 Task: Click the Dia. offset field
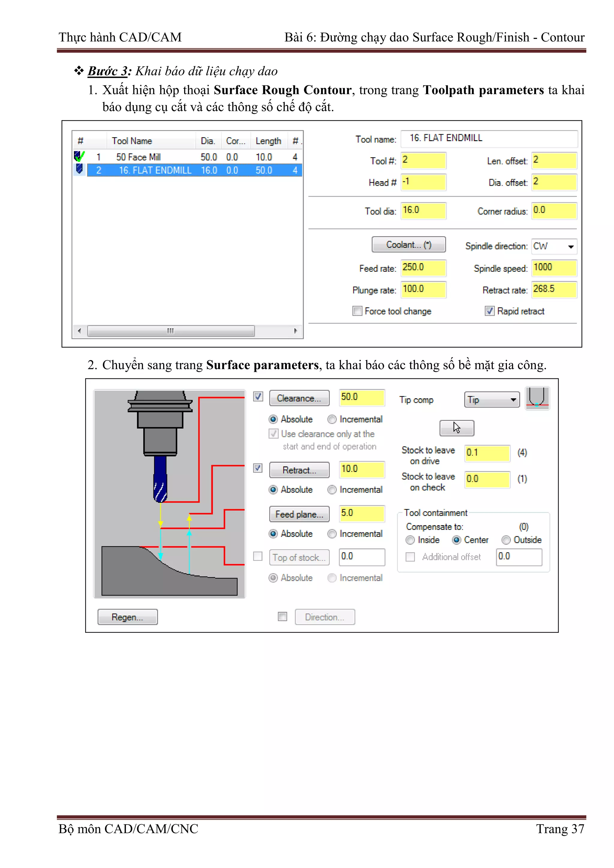[554, 182]
